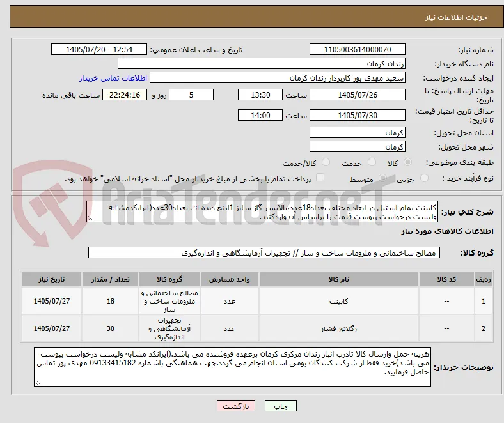The width and height of the screenshot is (504, 423).
Task: Click the general description text area
Action: tap(262, 212)
